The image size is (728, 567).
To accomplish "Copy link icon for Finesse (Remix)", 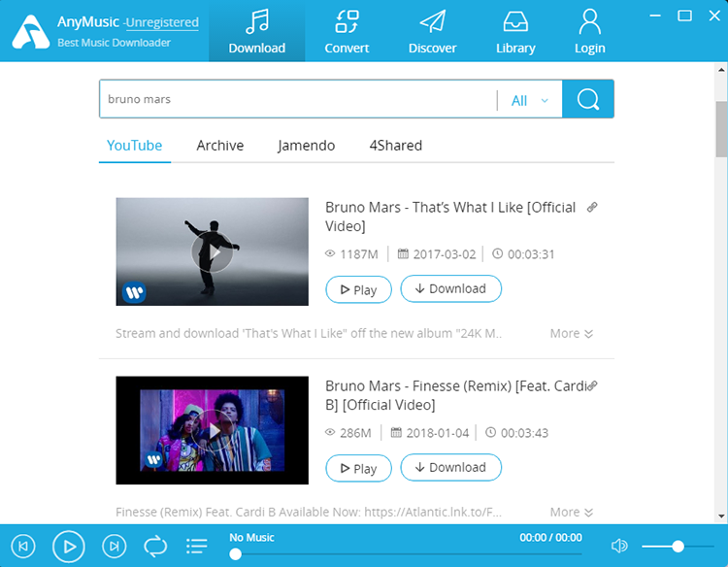I will 592,385.
